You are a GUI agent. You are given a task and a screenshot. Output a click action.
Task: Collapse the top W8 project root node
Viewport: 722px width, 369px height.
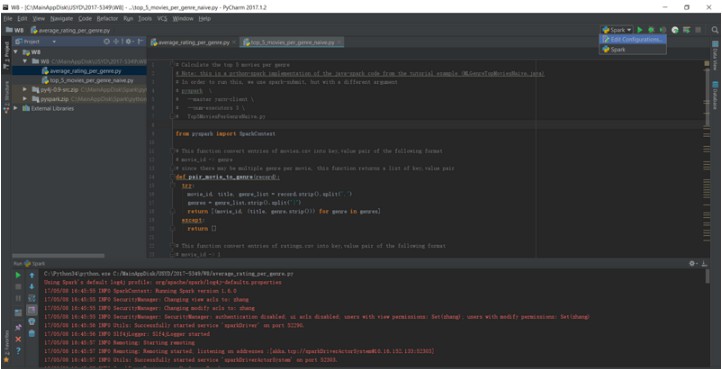click(17, 52)
